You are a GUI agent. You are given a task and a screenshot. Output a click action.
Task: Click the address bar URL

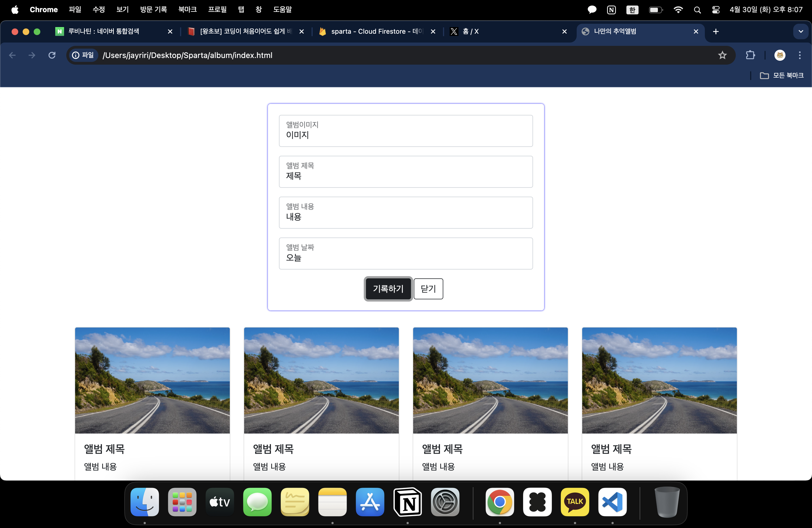pos(187,55)
